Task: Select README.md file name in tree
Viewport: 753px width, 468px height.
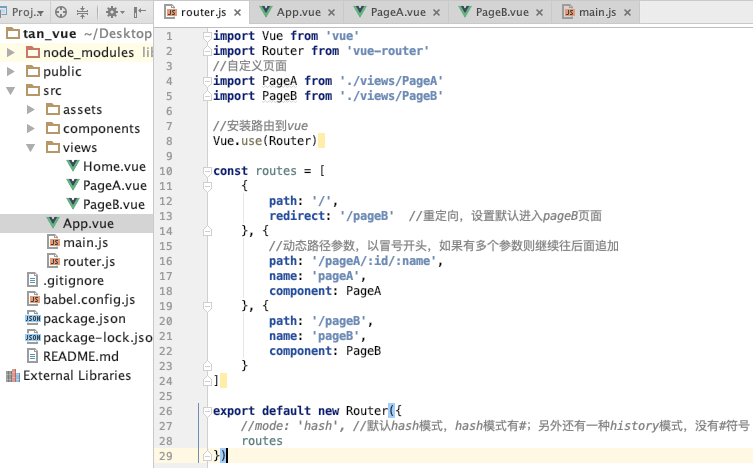Action: point(81,356)
